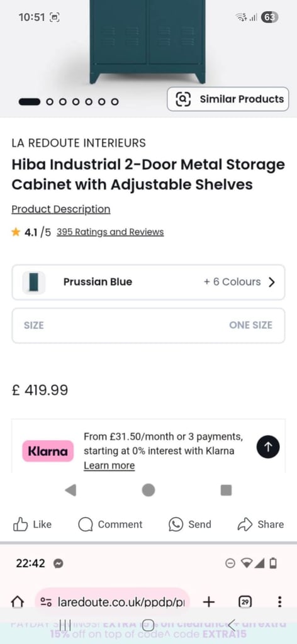The height and width of the screenshot is (644, 297).
Task: Open the Comment bubble icon
Action: pos(86,525)
